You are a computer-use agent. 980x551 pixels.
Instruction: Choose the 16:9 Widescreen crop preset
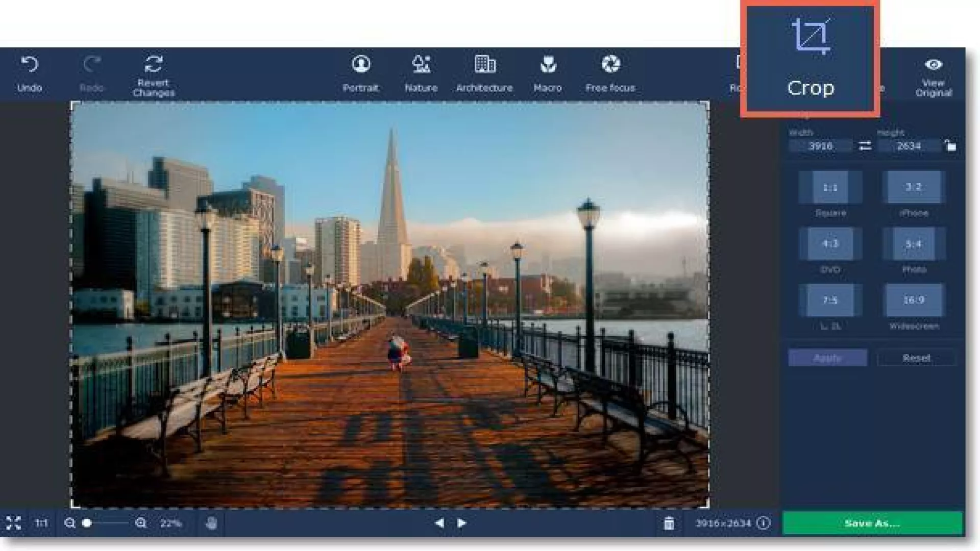pyautogui.click(x=914, y=300)
